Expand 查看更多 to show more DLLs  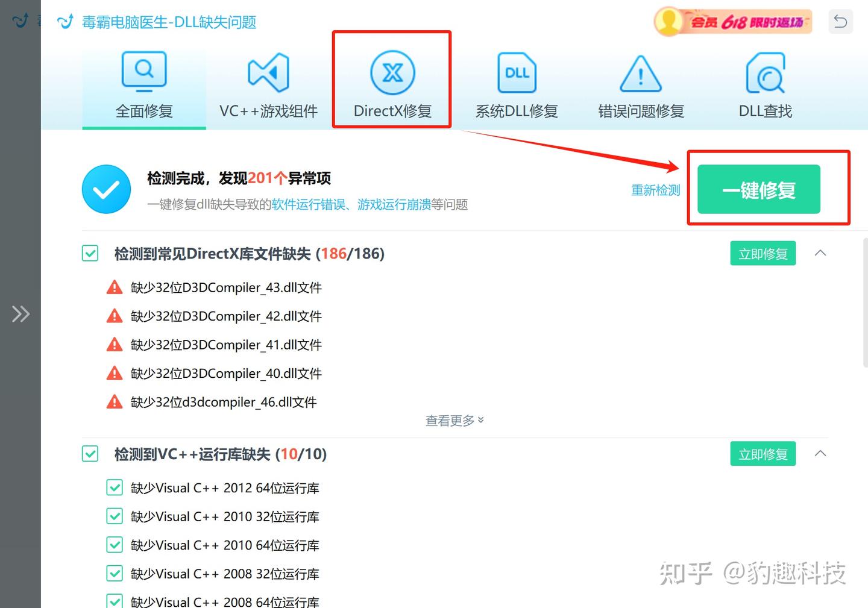click(x=454, y=421)
